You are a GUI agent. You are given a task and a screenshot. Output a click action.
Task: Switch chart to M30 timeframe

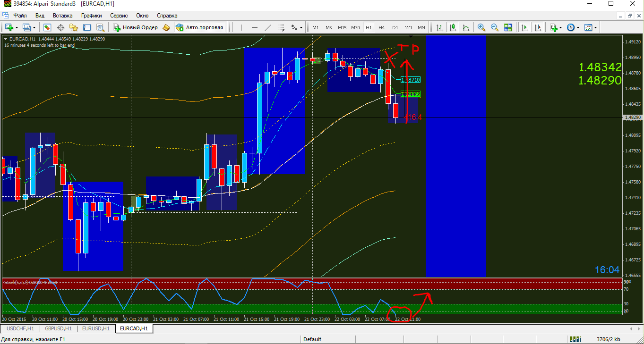point(355,27)
